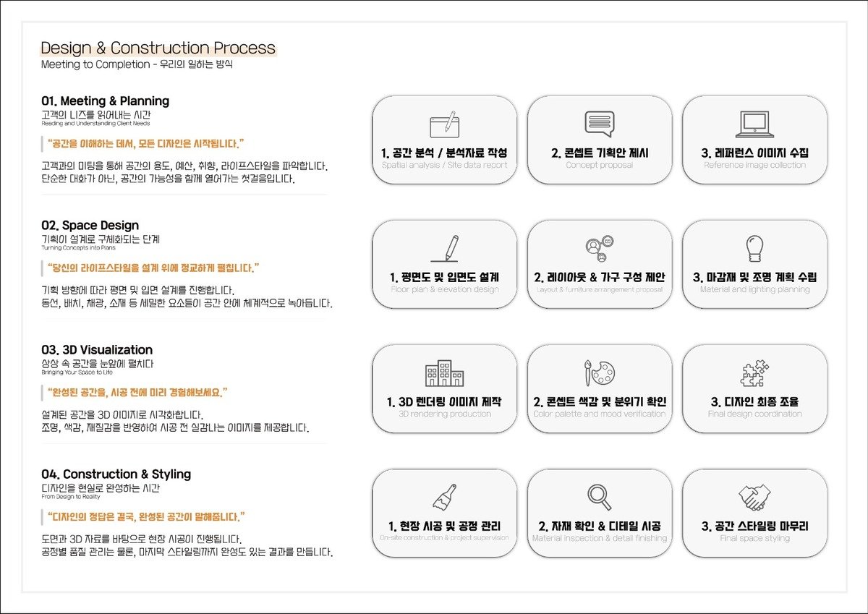Screen dimensions: 868x614
Task: Click the paintbrush on-site construction icon
Action: [x=444, y=497]
